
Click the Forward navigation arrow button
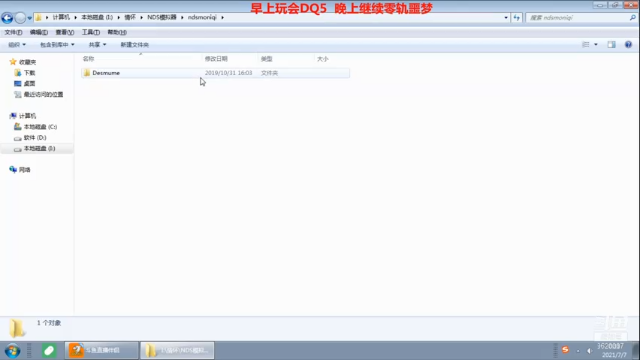click(x=20, y=18)
